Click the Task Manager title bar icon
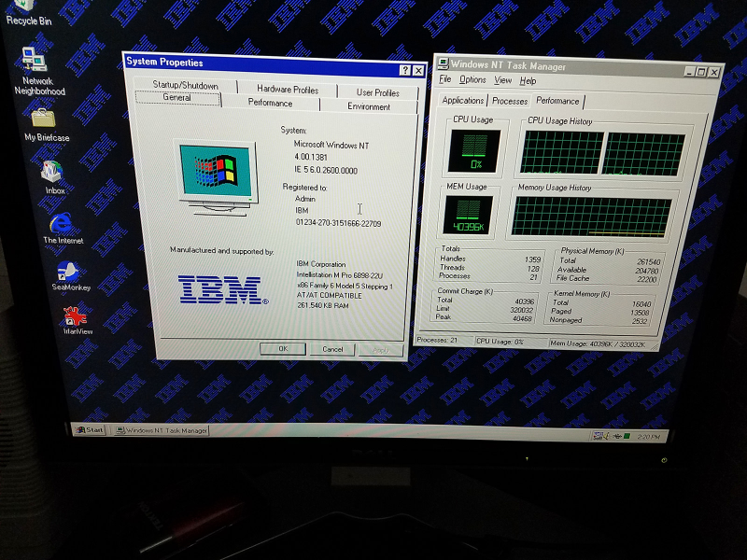The image size is (747, 560). [443, 63]
